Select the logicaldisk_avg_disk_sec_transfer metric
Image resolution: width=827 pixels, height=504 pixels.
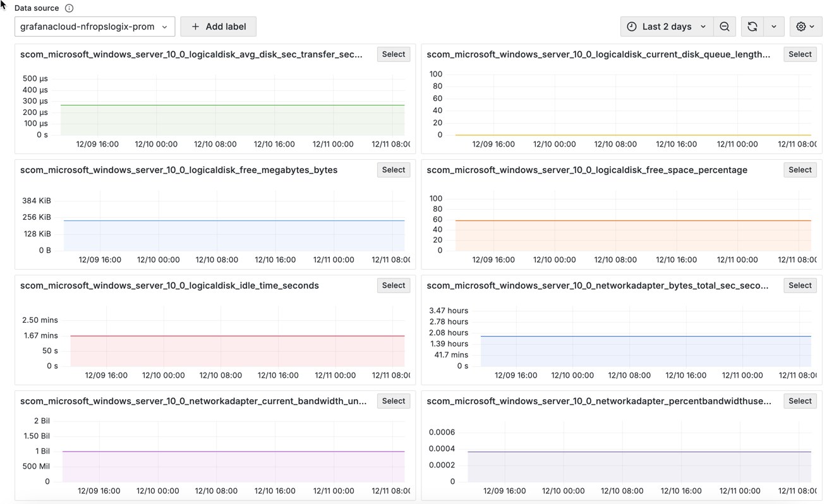(393, 54)
